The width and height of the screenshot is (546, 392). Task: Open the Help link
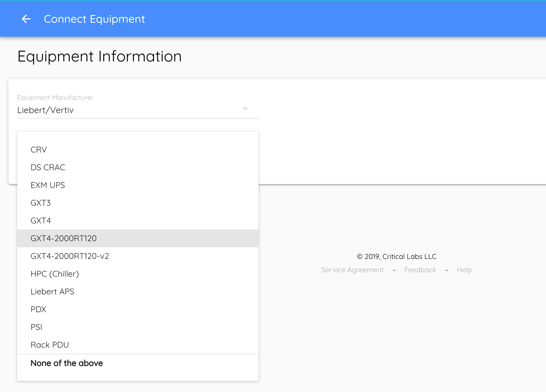[464, 270]
